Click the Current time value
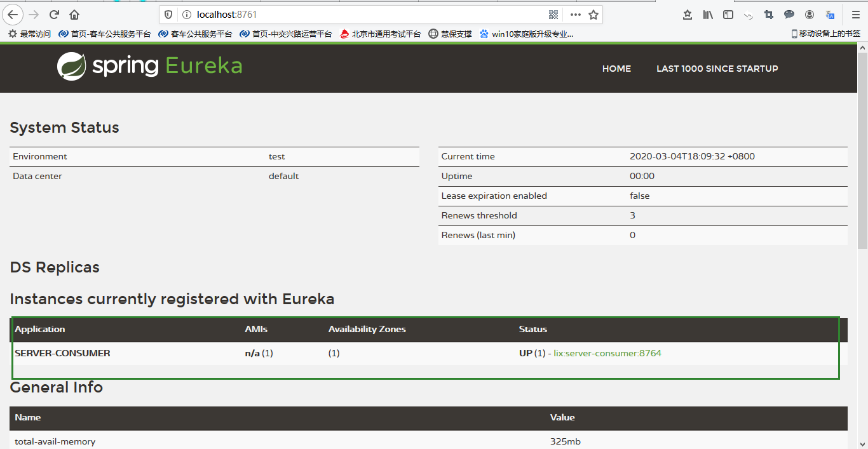Viewport: 868px width, 449px height. [692, 156]
